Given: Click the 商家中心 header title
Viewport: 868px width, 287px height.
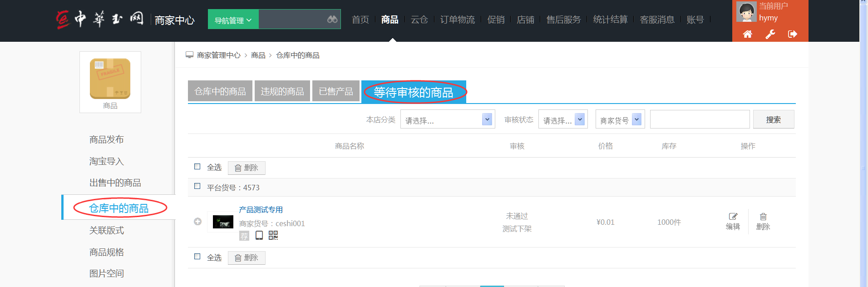Looking at the screenshot, I should (x=174, y=20).
